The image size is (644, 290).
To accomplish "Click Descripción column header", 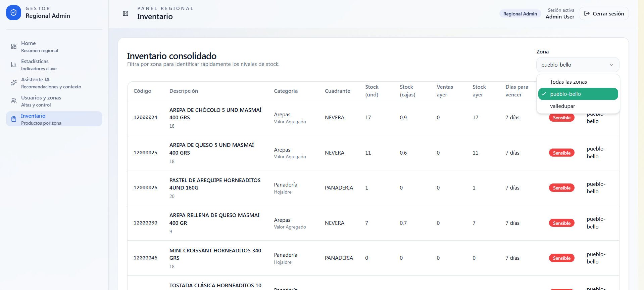I will 184,91.
